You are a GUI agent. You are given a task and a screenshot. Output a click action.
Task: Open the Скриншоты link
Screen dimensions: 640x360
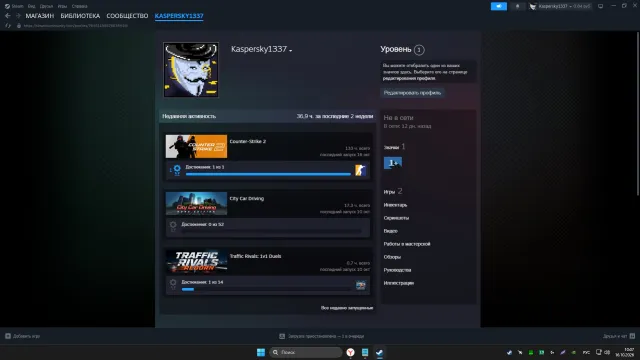(x=396, y=218)
